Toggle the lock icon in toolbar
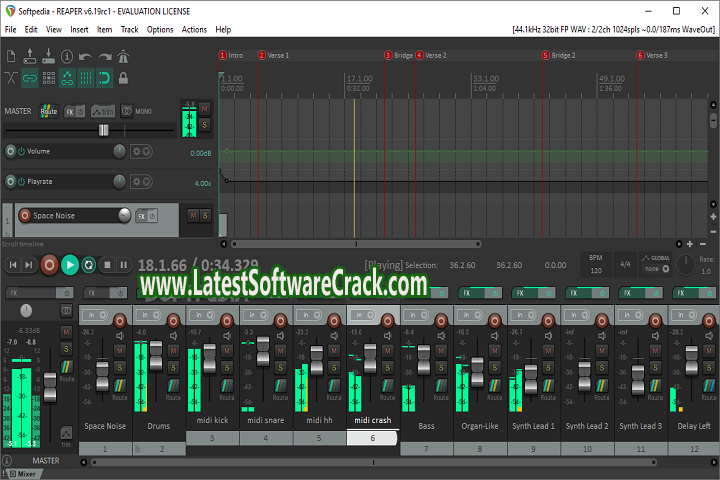The image size is (720, 480). (122, 77)
